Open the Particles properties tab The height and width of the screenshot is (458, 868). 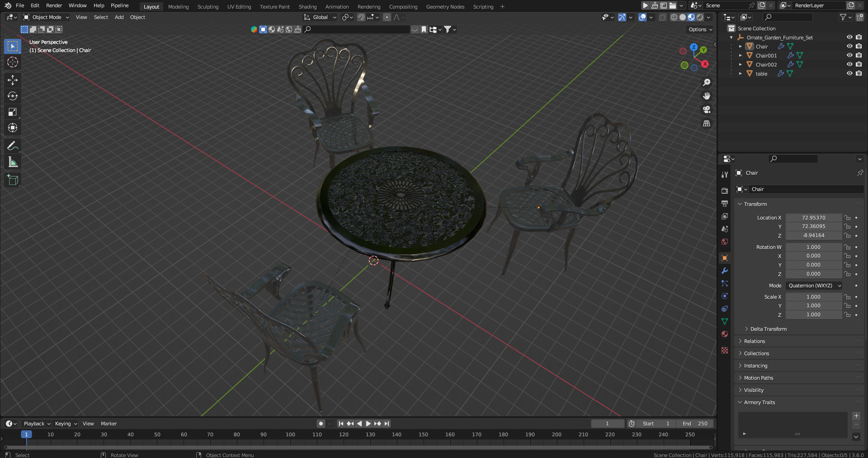tap(725, 283)
